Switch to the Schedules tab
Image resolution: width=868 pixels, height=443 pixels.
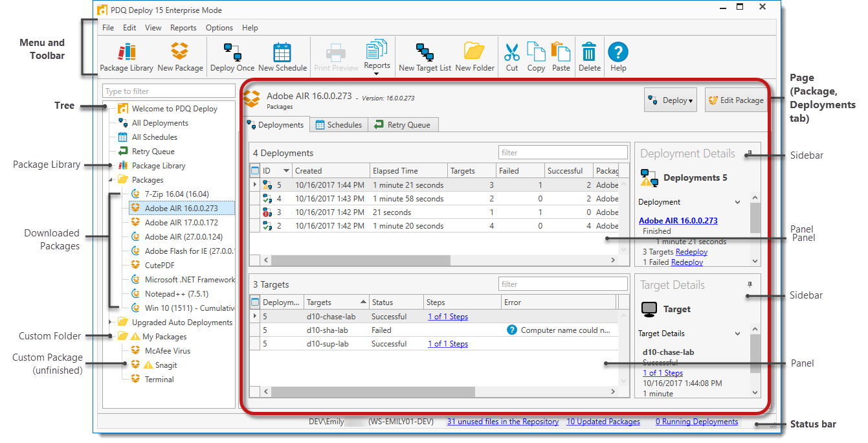pyautogui.click(x=338, y=125)
